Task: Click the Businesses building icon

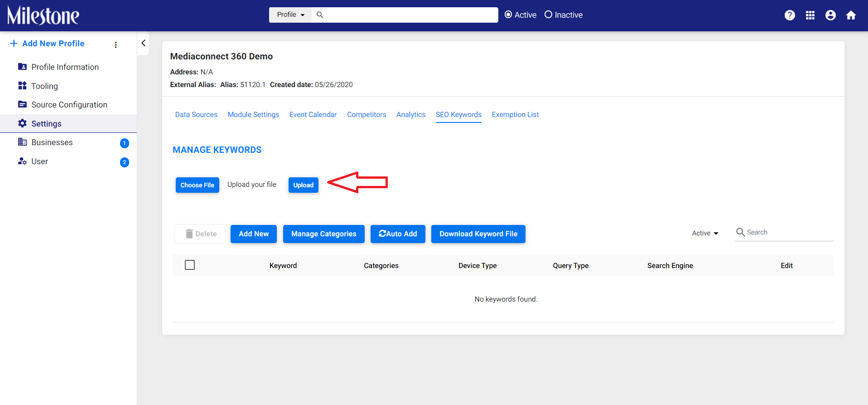Action: point(22,142)
